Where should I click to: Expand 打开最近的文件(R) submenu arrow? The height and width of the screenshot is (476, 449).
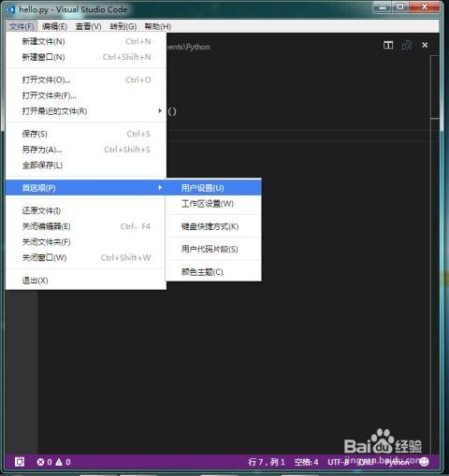pos(160,110)
